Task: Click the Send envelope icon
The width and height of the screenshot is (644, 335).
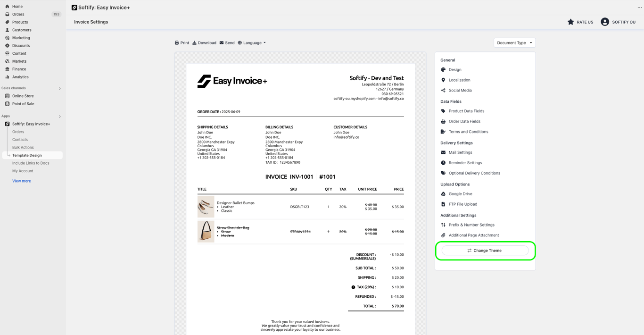Action: pyautogui.click(x=222, y=43)
